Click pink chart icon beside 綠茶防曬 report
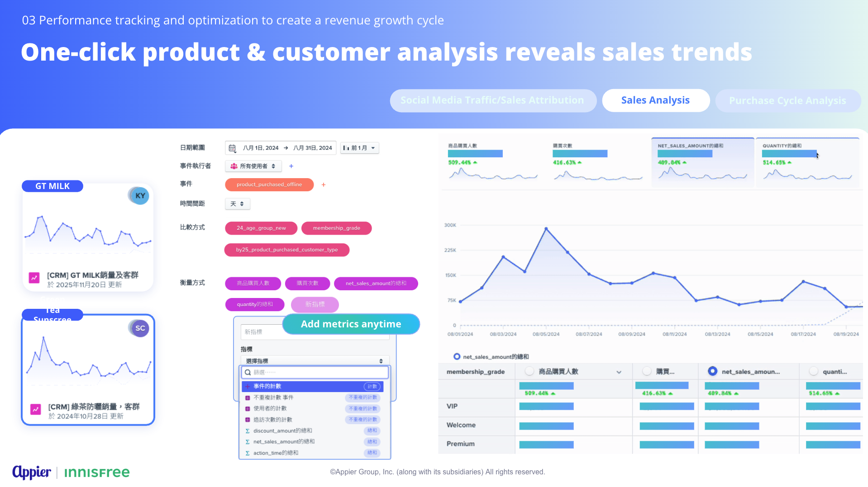The image size is (868, 487). coord(36,409)
